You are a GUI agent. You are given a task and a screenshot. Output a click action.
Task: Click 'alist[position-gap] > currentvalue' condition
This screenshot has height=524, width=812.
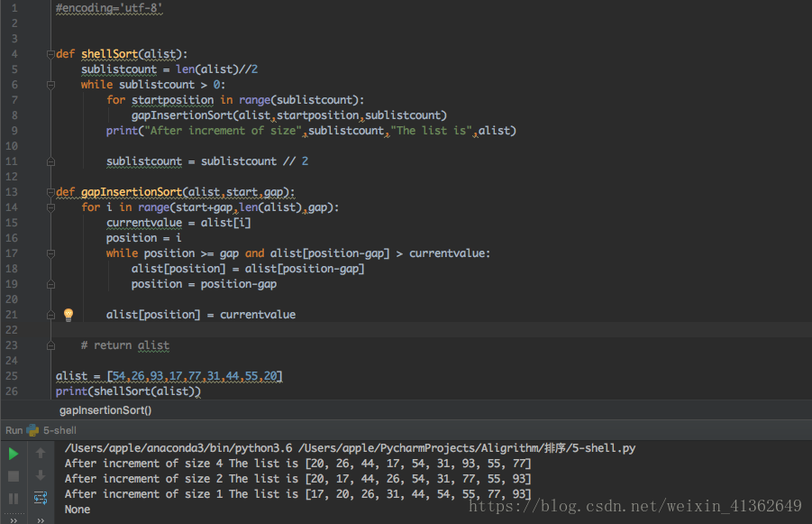(378, 253)
